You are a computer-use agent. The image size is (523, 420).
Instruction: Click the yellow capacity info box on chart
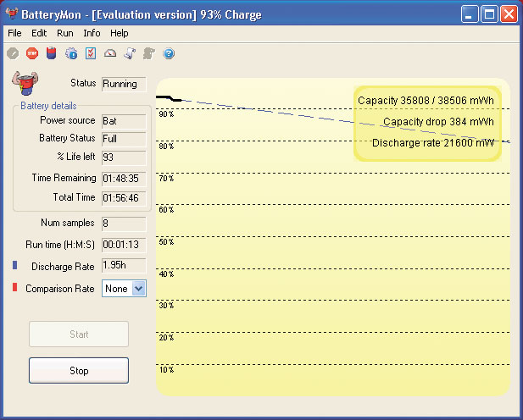pos(427,122)
